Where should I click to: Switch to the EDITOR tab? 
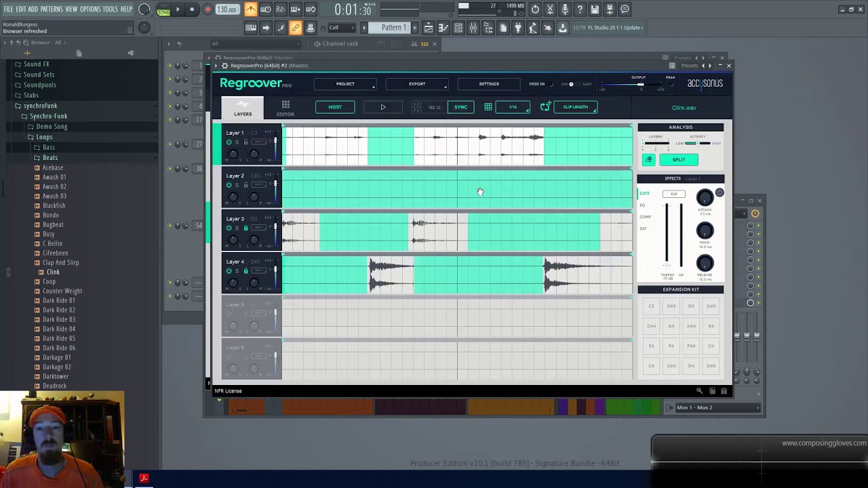[x=285, y=108]
